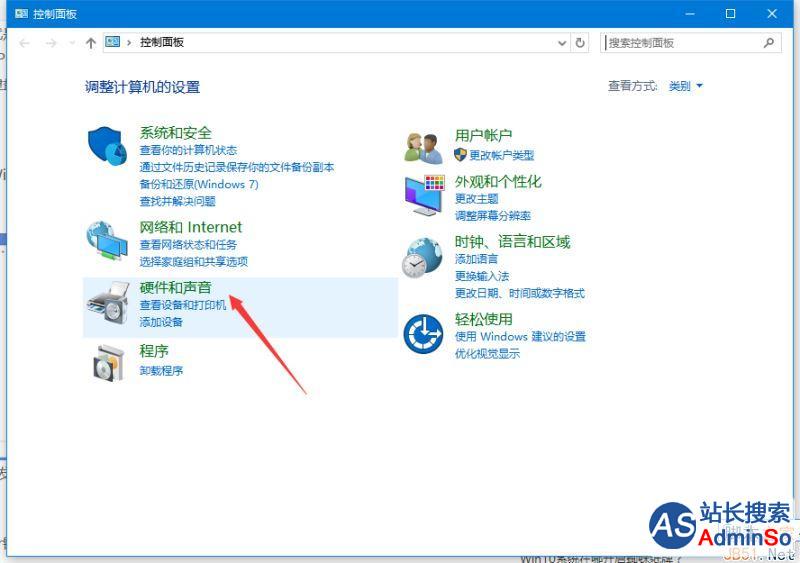Image resolution: width=800 pixels, height=563 pixels.
Task: Minimize the Control Panel window
Action: pos(690,14)
